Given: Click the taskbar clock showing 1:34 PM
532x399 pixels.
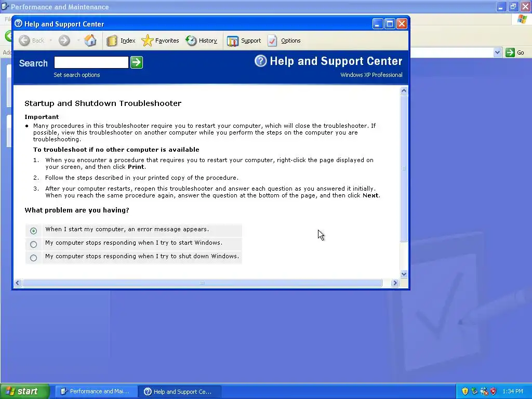Looking at the screenshot, I should click(x=513, y=391).
